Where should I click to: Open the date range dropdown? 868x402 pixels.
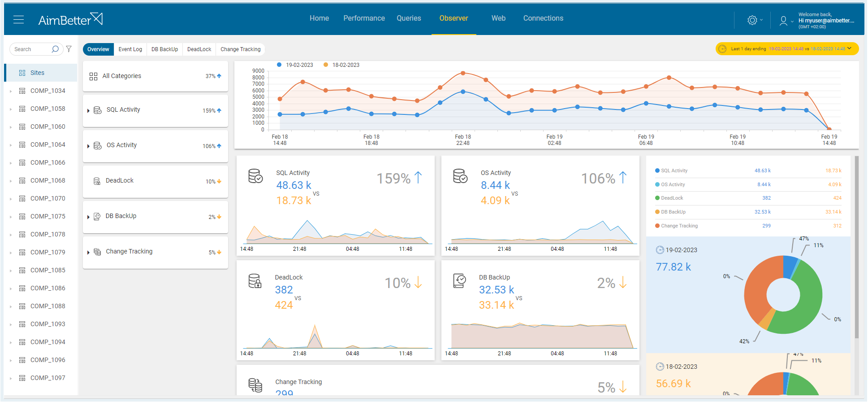point(787,49)
